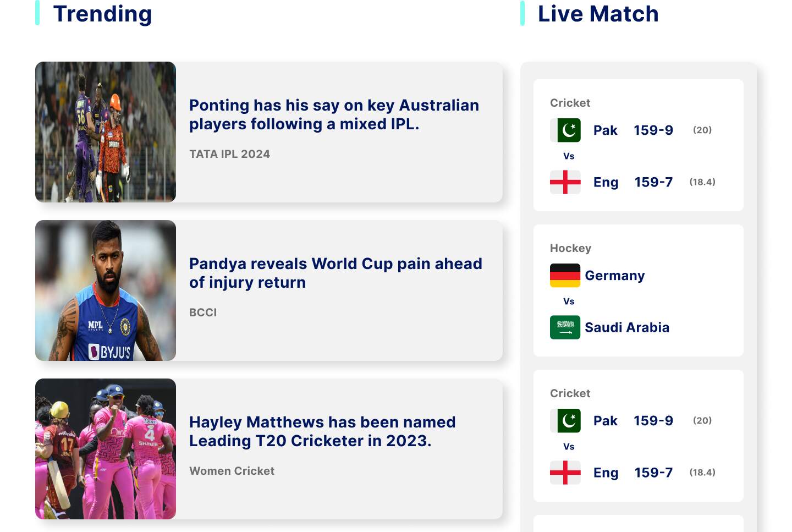
Task: Click Pakistan flag in first Cricket card
Action: click(565, 130)
